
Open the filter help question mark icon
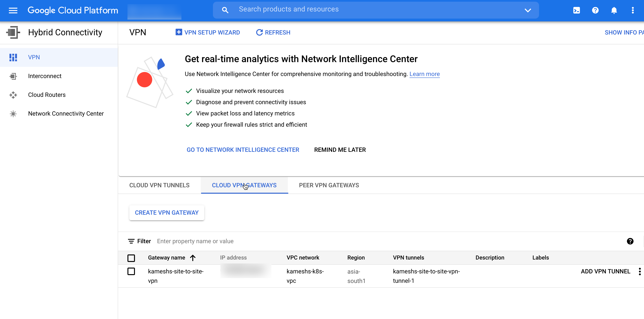point(630,241)
